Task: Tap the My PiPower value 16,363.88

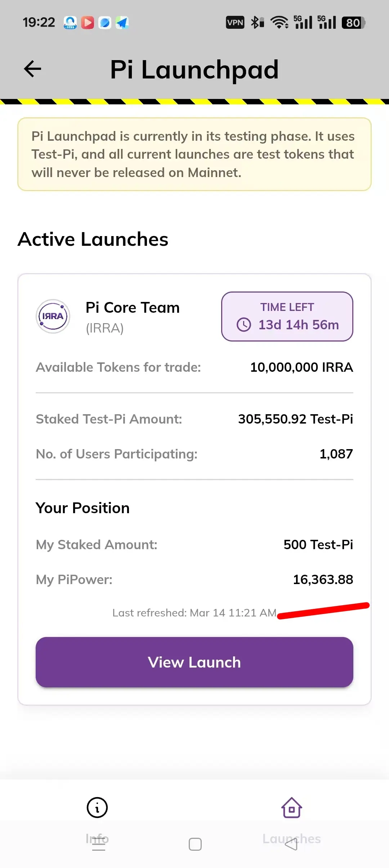Action: pos(323,579)
